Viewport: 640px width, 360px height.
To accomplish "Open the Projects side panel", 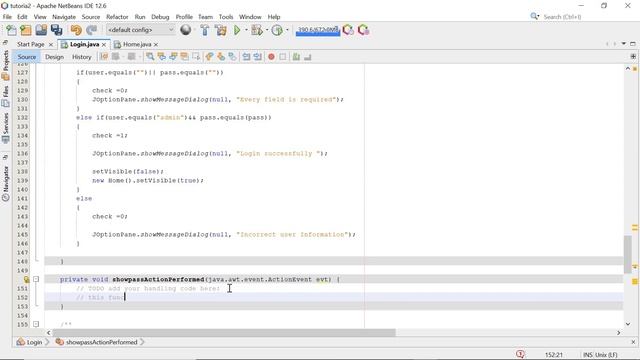I will [6, 65].
